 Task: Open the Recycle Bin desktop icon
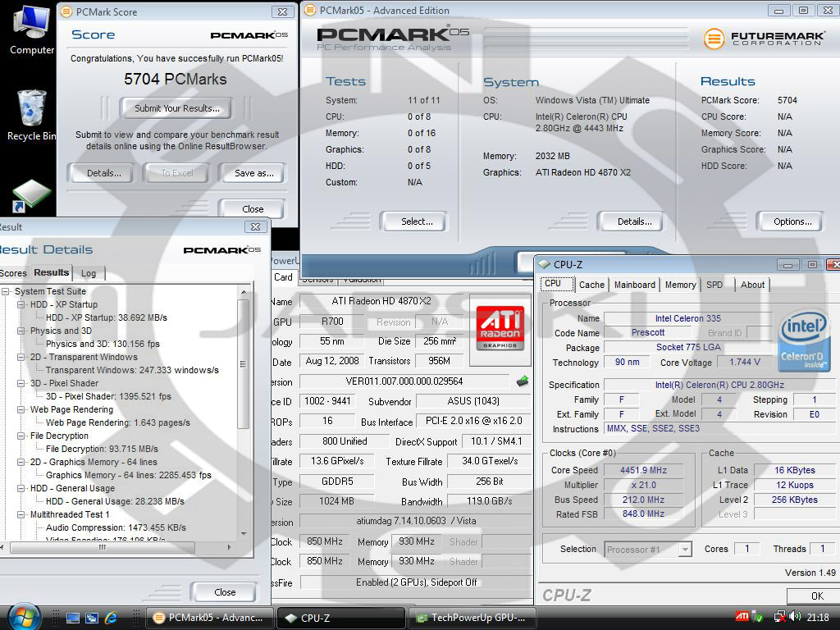(x=31, y=115)
